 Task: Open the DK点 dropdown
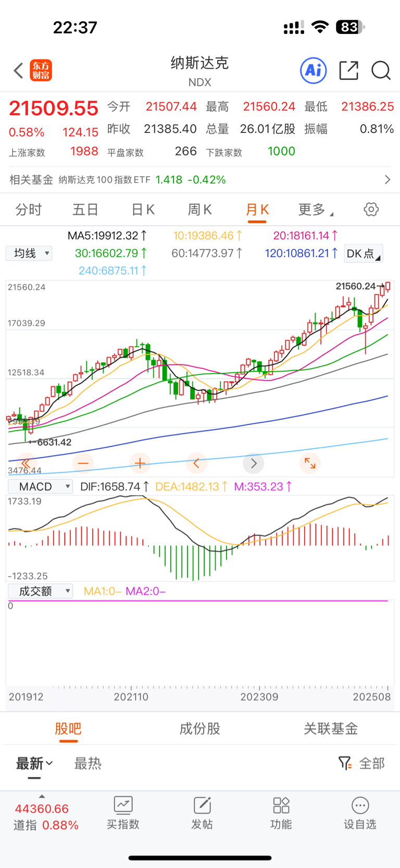click(364, 253)
